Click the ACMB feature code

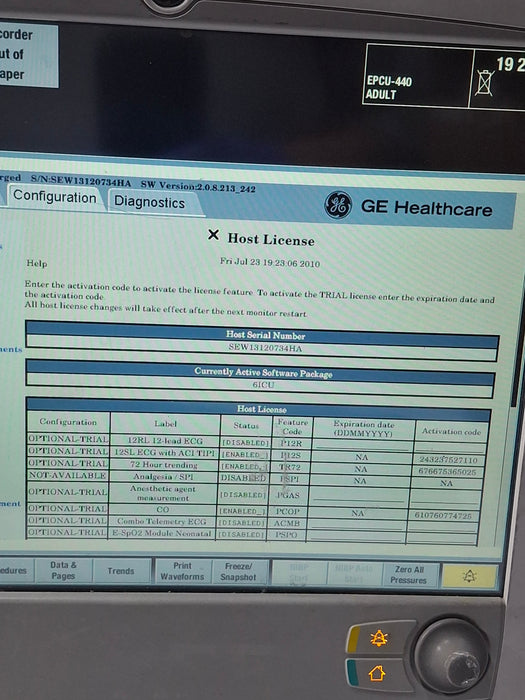click(286, 523)
